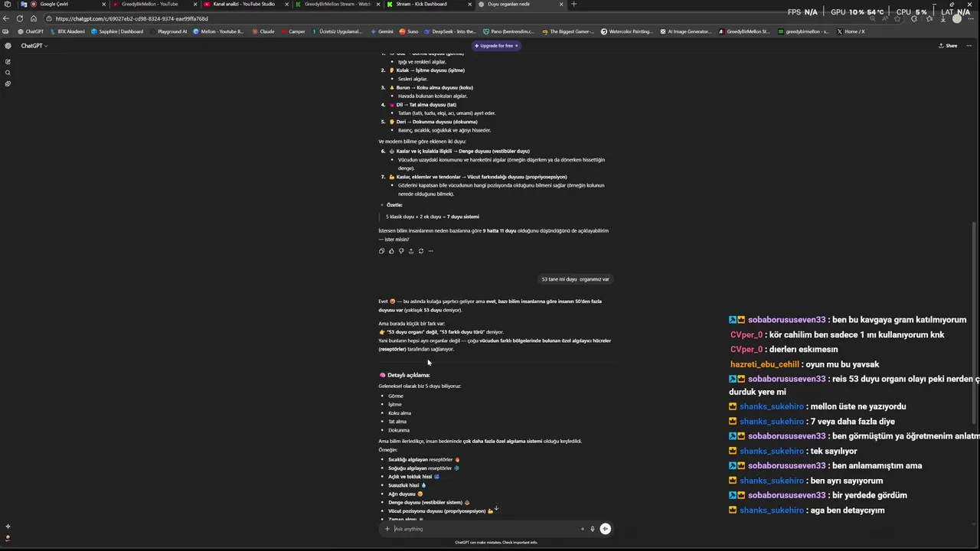Open The Biggest Gamer bookmark
Image resolution: width=980 pixels, height=551 pixels.
coord(568,31)
